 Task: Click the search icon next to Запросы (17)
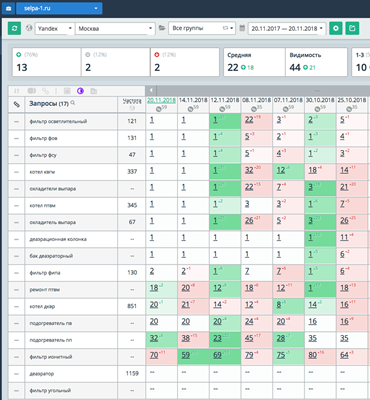point(73,103)
